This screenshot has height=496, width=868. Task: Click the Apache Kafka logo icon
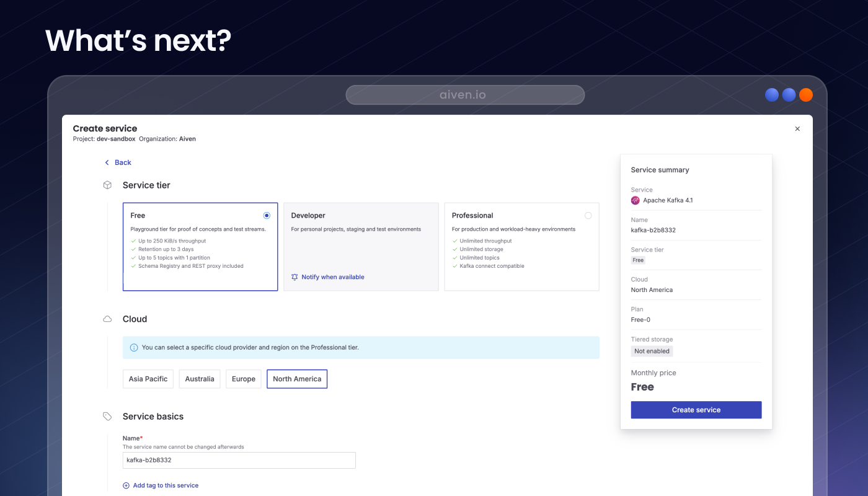tap(635, 200)
